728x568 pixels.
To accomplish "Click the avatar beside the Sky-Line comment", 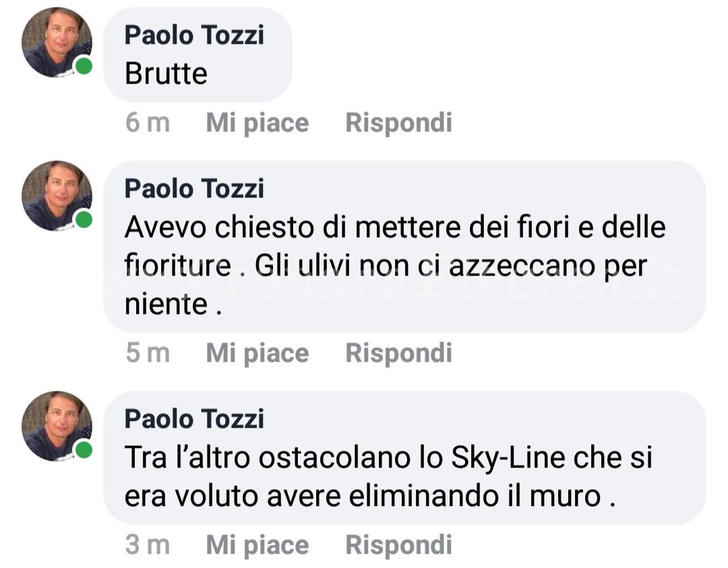I will point(57,427).
